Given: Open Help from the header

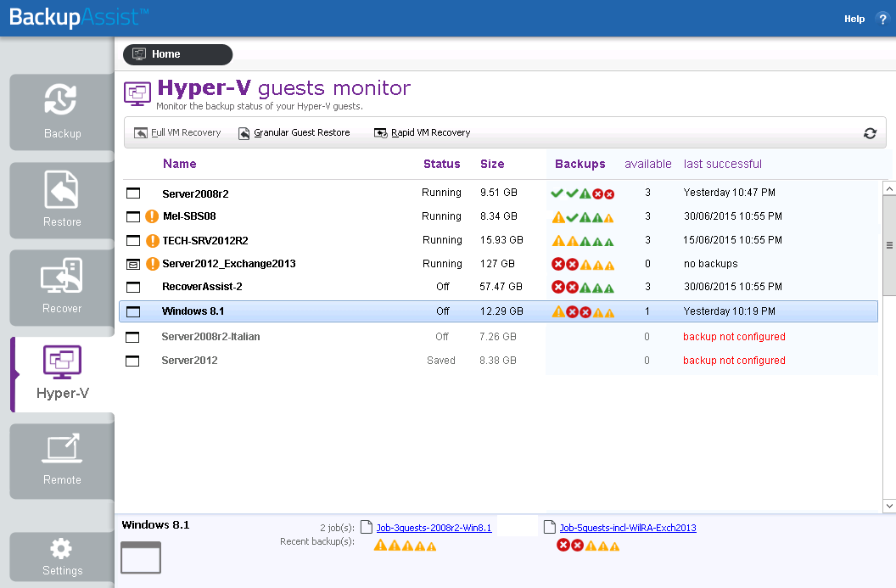Looking at the screenshot, I should point(854,19).
